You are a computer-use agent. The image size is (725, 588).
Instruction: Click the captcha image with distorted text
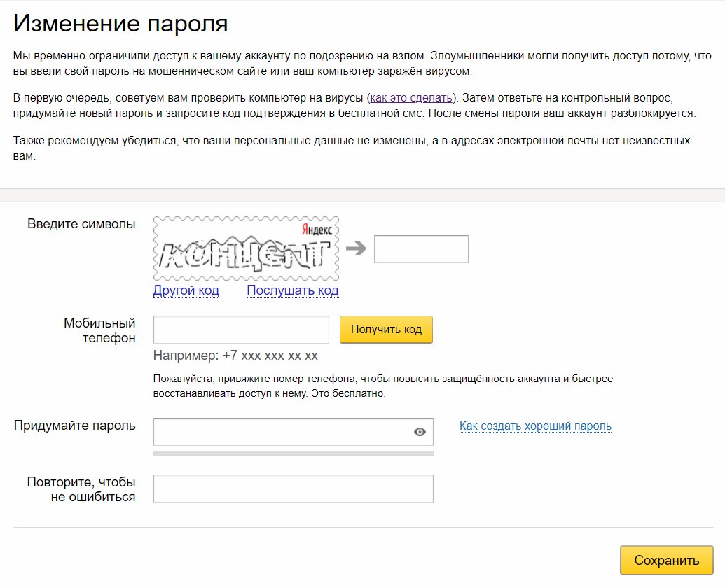click(246, 248)
